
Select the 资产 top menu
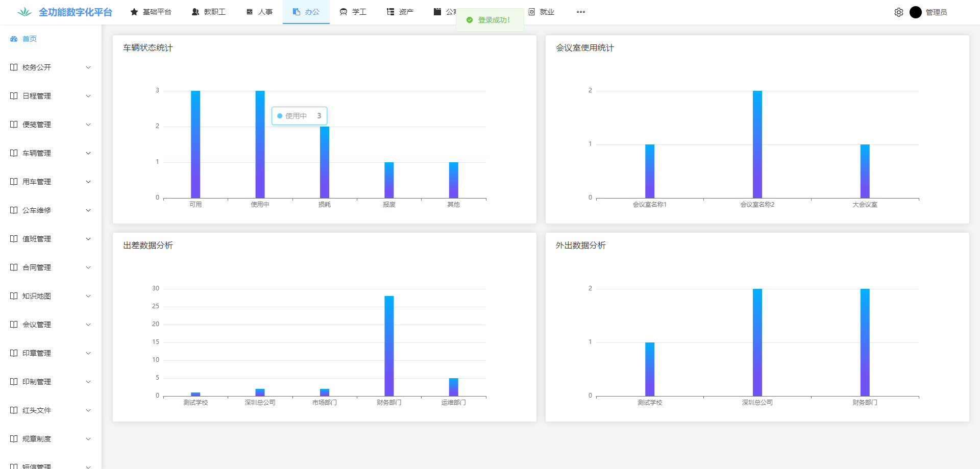[400, 12]
